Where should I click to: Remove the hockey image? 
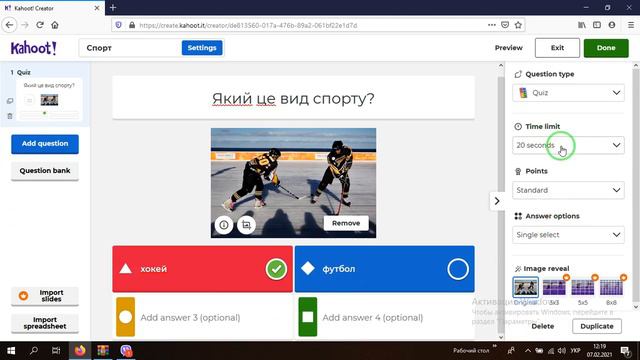[x=346, y=223]
